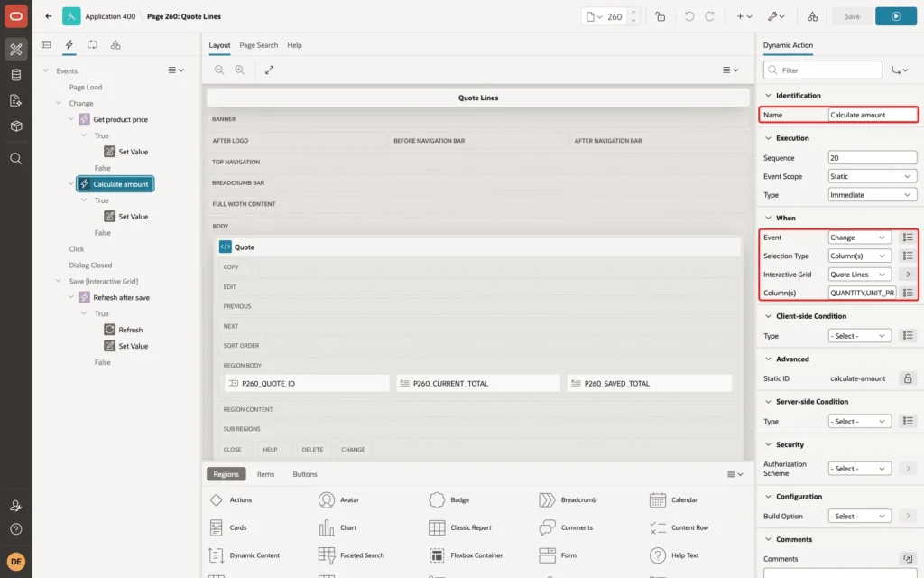Expand the layout to full screen
The width and height of the screenshot is (924, 578).
coord(269,70)
